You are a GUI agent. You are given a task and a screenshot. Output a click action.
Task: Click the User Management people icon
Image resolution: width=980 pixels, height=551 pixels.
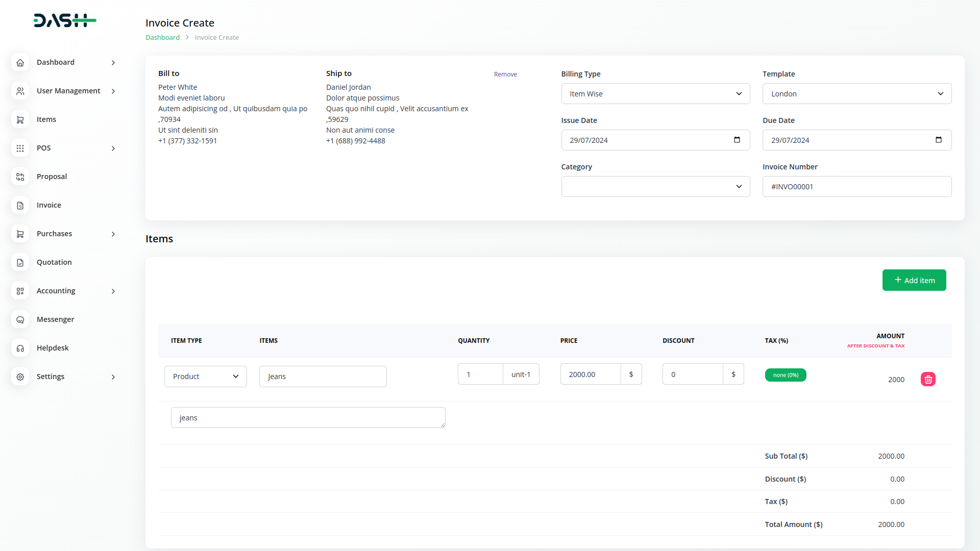pyautogui.click(x=20, y=91)
